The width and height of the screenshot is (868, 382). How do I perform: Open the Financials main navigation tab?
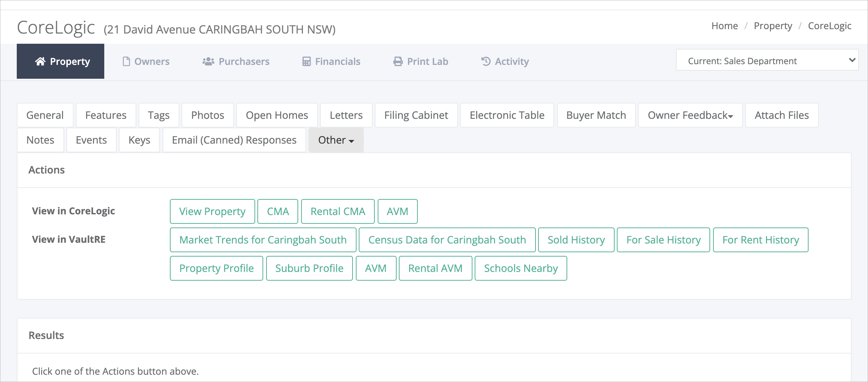(331, 61)
